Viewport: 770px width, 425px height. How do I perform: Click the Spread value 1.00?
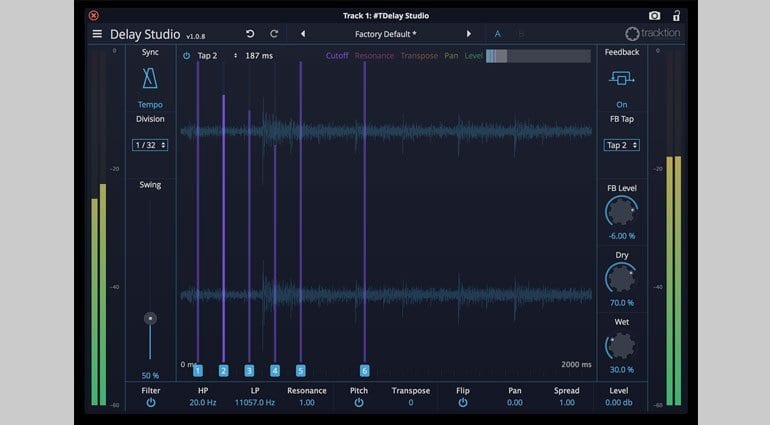tap(567, 402)
